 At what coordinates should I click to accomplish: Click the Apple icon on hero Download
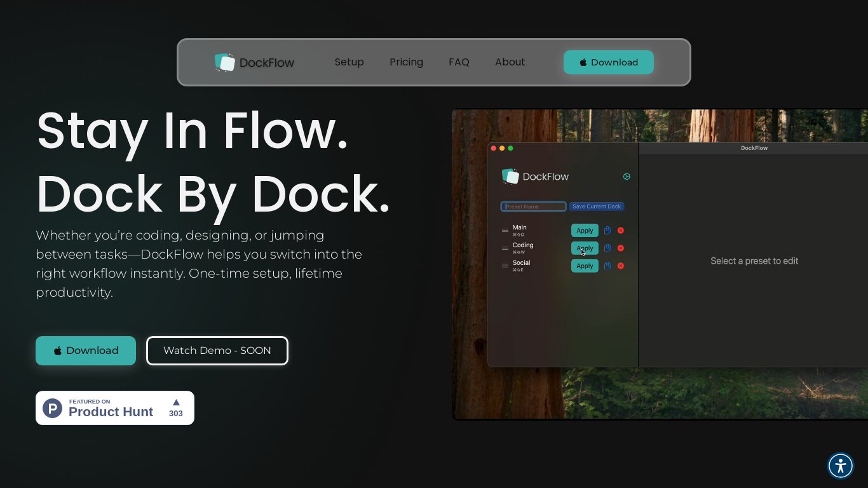click(58, 351)
